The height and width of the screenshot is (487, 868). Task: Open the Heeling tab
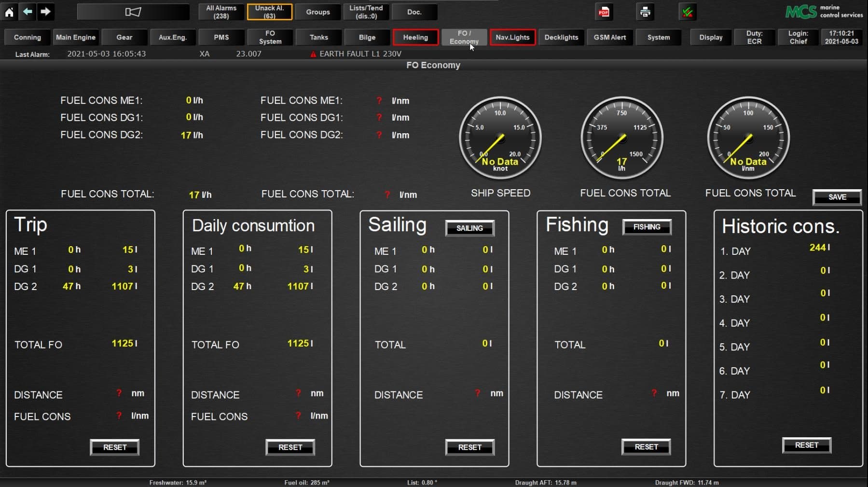(x=415, y=37)
